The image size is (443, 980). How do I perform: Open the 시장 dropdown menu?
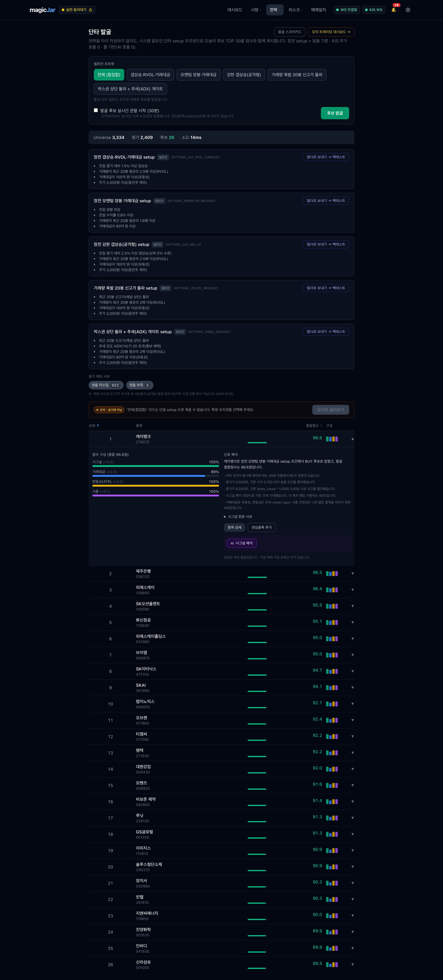256,10
